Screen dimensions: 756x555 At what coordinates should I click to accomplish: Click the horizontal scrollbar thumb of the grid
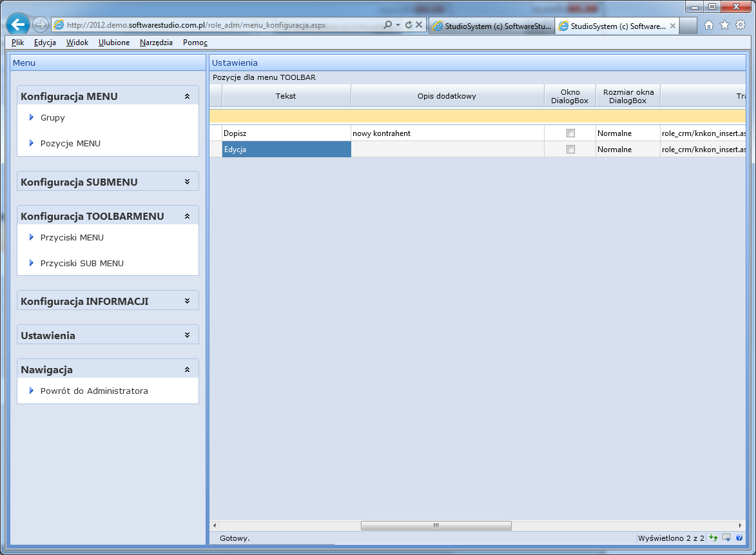click(x=436, y=525)
